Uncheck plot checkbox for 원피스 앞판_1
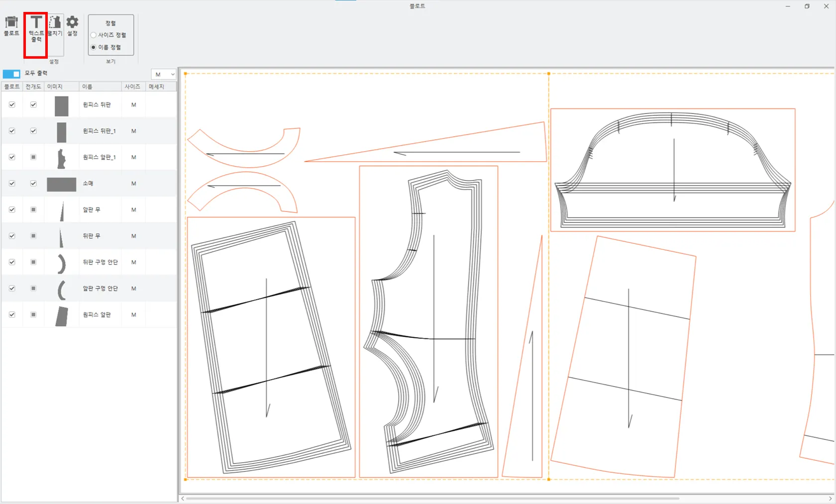This screenshot has height=504, width=836. pos(12,157)
